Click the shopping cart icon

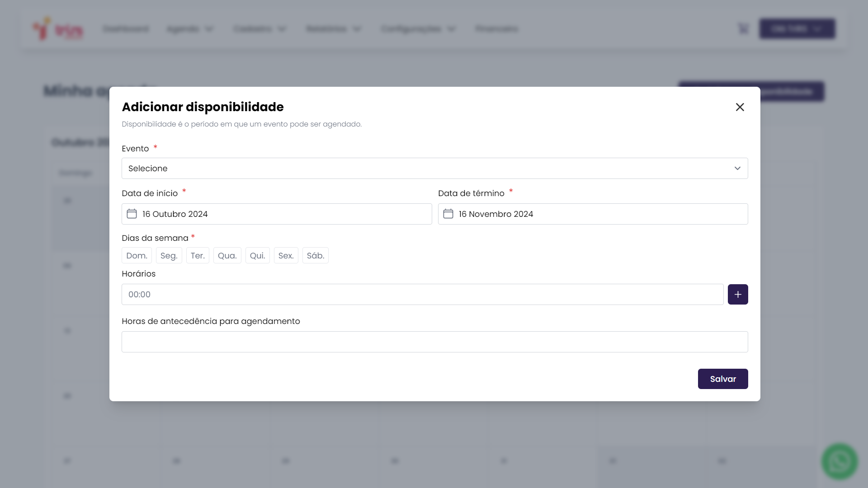[x=743, y=29]
